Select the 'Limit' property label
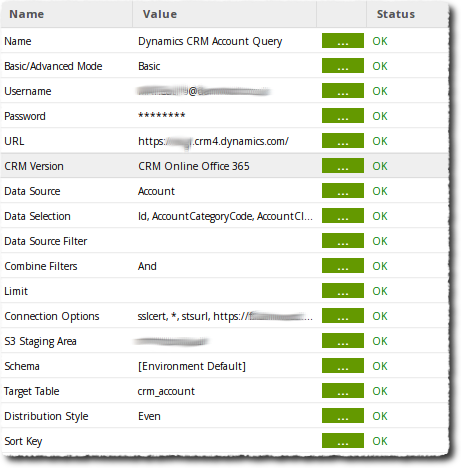Viewport: 461px width, 468px height. point(16,291)
